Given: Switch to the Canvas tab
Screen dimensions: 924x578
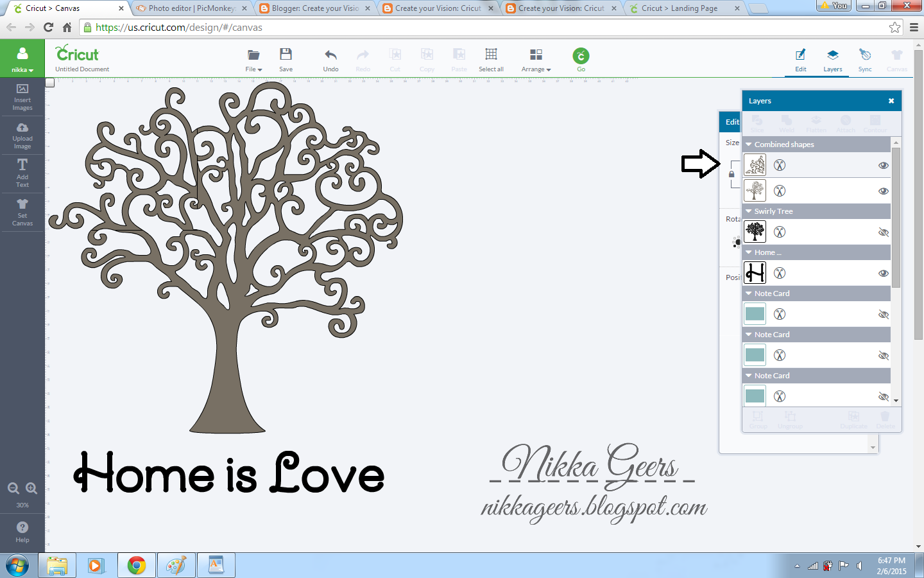Looking at the screenshot, I should 897,59.
